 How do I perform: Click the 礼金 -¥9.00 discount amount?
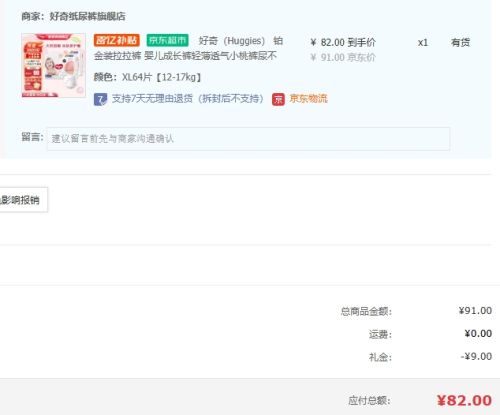click(476, 356)
